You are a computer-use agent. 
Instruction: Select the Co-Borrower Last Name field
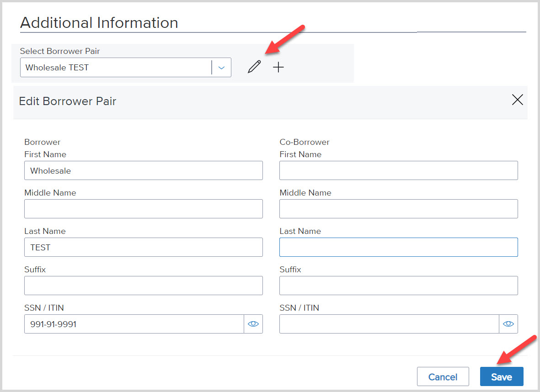coord(398,247)
